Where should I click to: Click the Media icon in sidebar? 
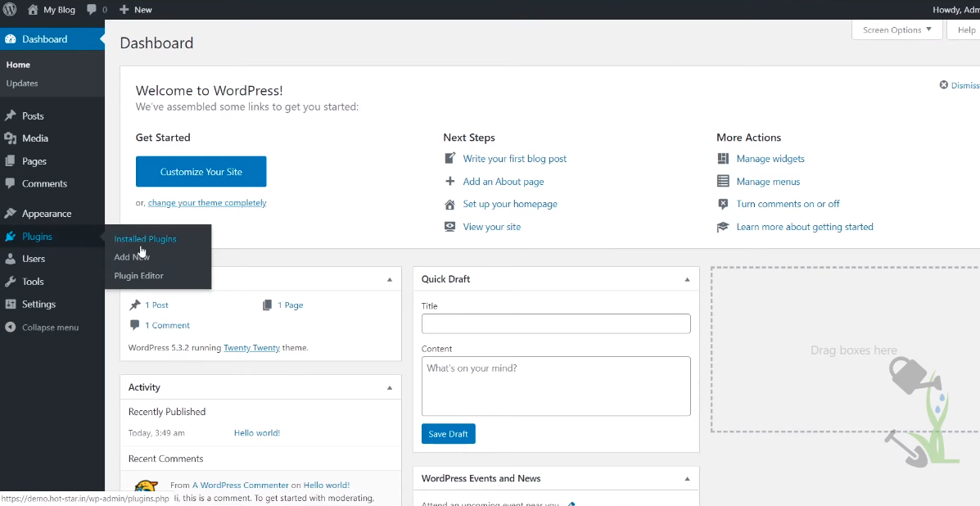pyautogui.click(x=10, y=138)
